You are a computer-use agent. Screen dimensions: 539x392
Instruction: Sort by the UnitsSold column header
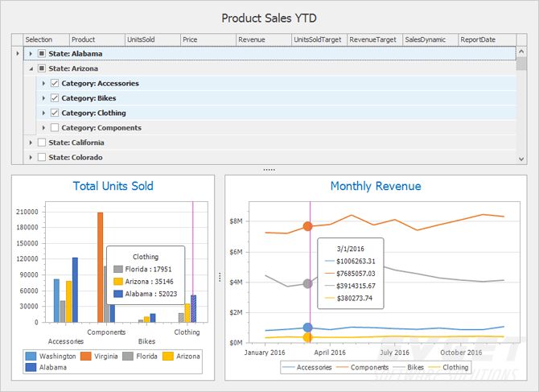[153, 39]
